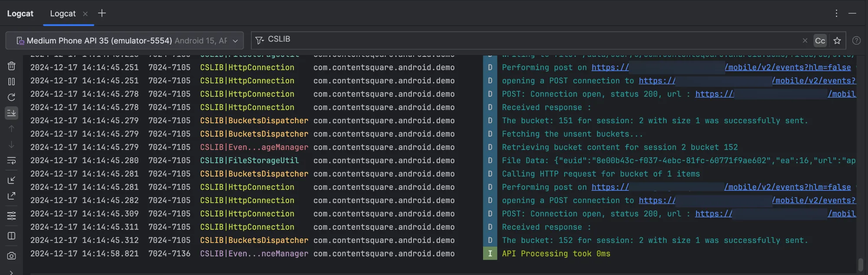
Task: Click the filter field containing CSLIB
Action: (x=521, y=40)
